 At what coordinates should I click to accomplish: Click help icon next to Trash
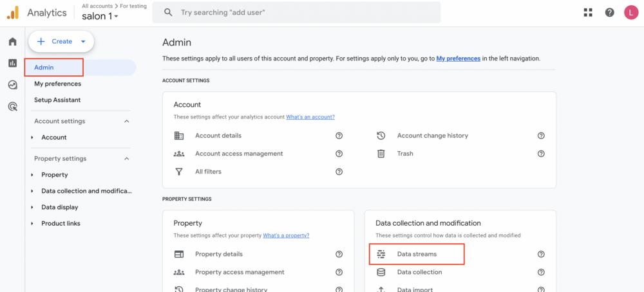click(x=541, y=153)
